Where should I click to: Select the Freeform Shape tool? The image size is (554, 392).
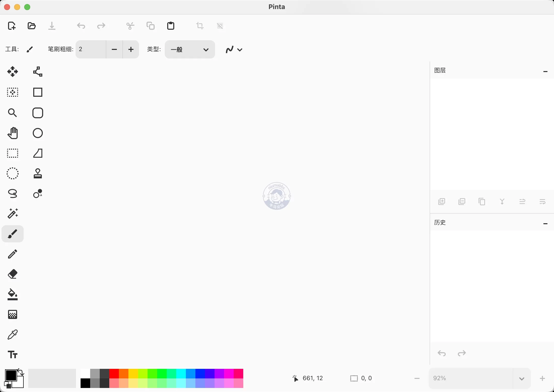click(x=38, y=153)
